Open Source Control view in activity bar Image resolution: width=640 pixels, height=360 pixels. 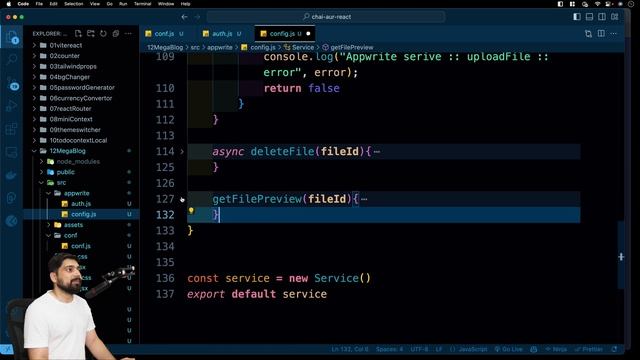[12, 83]
